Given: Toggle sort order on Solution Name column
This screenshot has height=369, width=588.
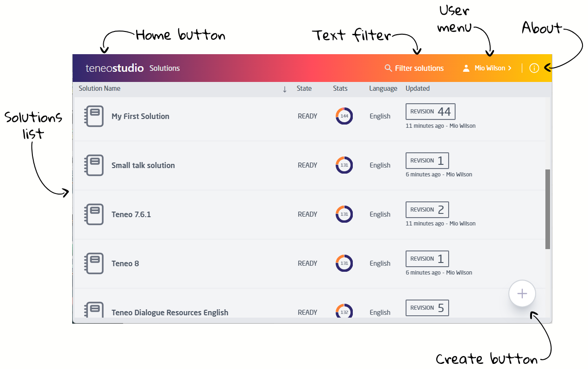Looking at the screenshot, I should point(284,88).
